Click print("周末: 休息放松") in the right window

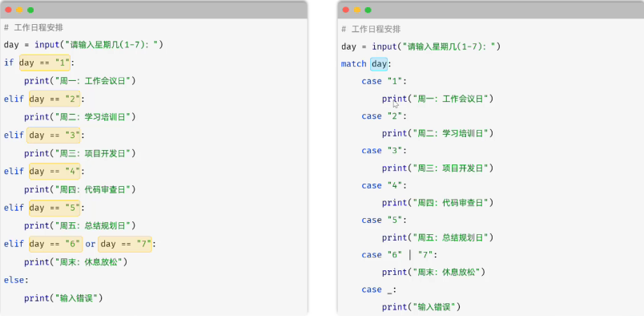(x=433, y=273)
